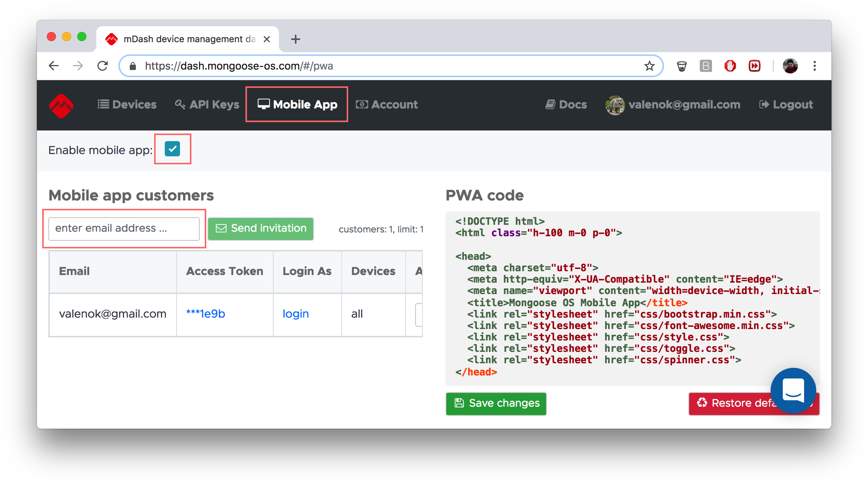This screenshot has width=868, height=485.
Task: Click the ***1e9b access token link
Action: (x=205, y=314)
